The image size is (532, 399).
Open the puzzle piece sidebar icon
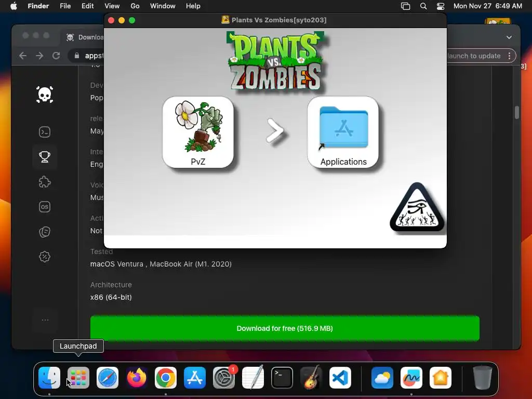(45, 182)
